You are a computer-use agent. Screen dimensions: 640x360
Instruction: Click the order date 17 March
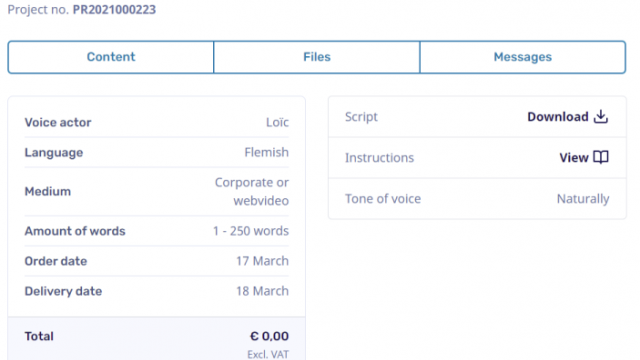point(262,261)
